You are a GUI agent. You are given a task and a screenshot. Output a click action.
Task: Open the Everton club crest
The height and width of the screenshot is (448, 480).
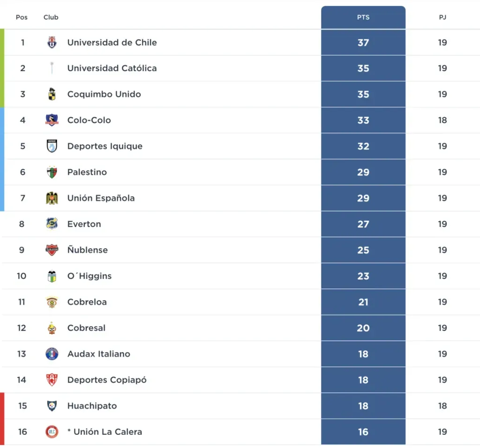pos(52,224)
